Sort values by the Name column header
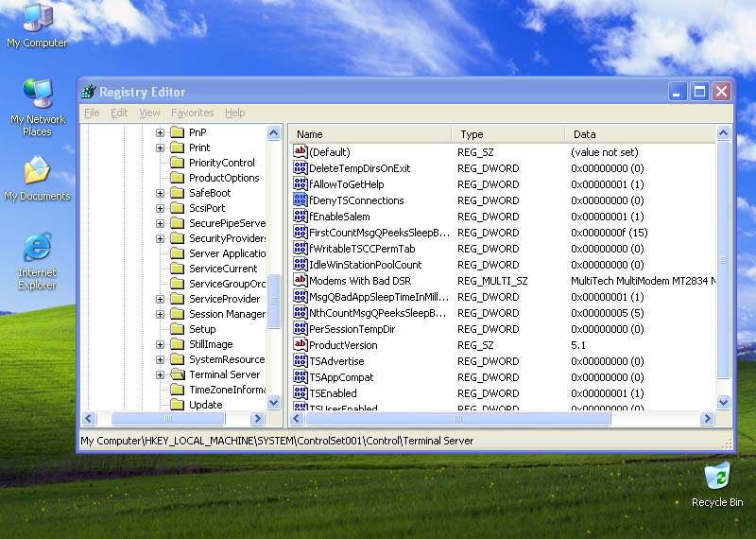The width and height of the screenshot is (756, 539). coord(370,134)
